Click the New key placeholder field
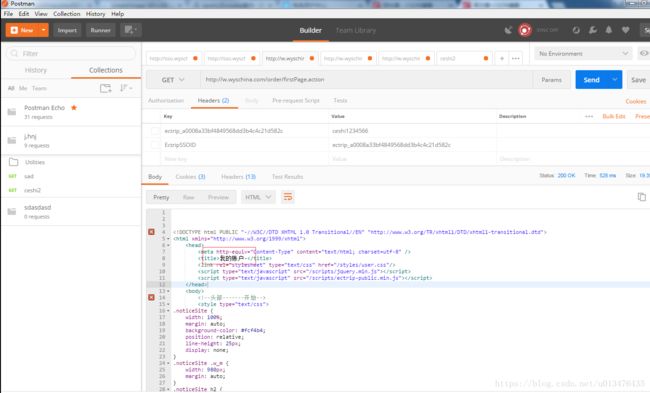The width and height of the screenshot is (650, 393). [245, 159]
